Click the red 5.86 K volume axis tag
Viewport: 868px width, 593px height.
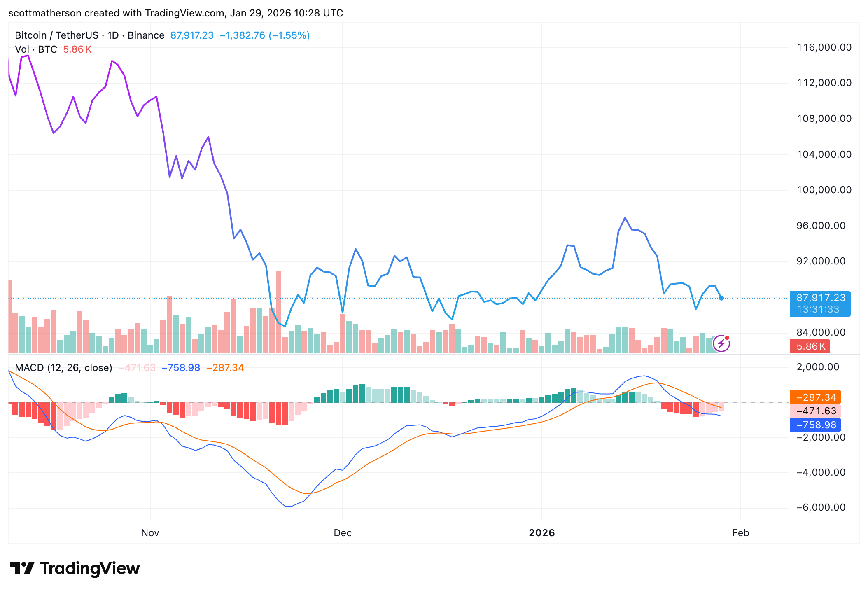(x=810, y=346)
